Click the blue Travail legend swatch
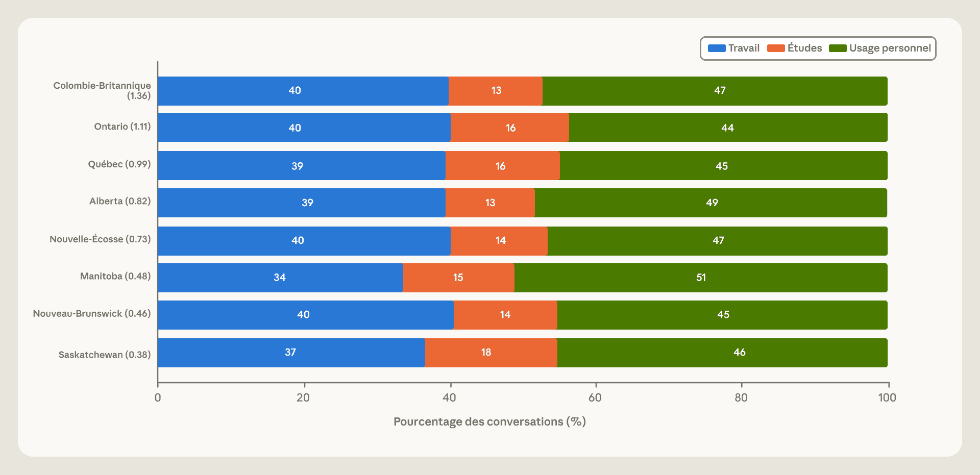 click(717, 48)
